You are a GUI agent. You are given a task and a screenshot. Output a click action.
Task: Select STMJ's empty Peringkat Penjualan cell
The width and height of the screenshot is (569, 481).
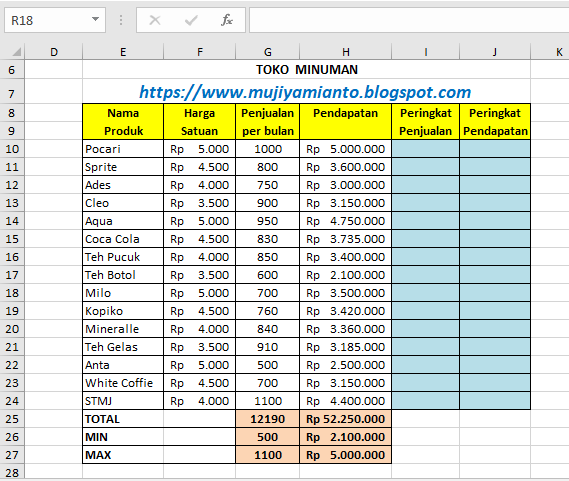(426, 401)
